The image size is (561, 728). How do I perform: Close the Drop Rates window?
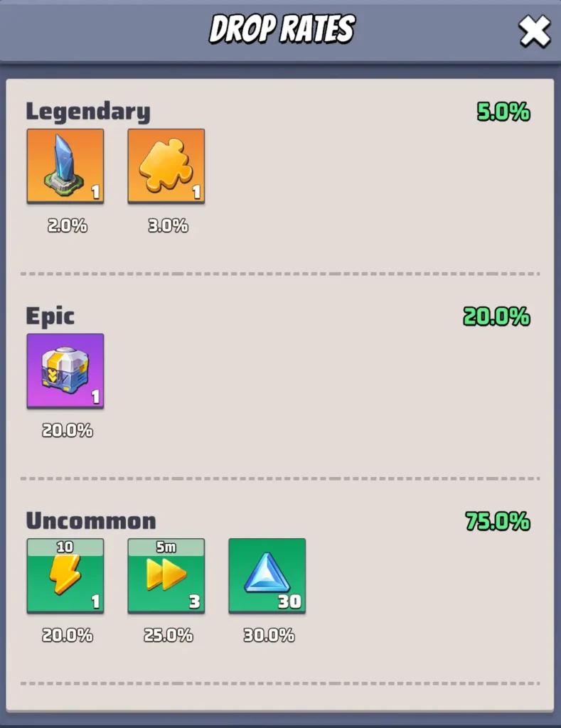[535, 31]
